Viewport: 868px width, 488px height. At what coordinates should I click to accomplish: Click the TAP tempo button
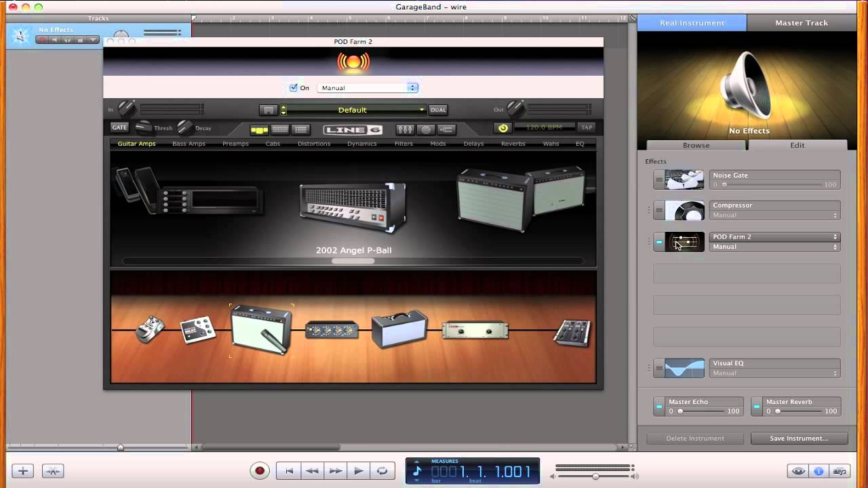click(587, 127)
